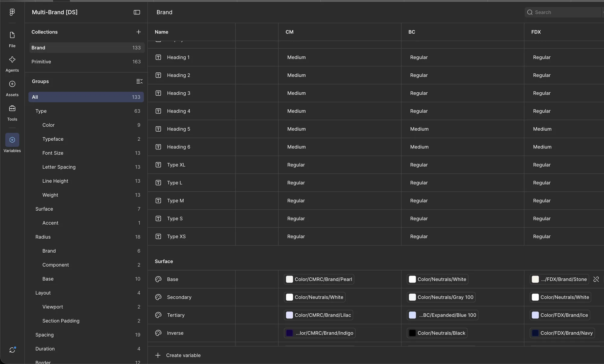Viewport: 604px width, 364px height.
Task: Open the File section in sidebar
Action: [x=12, y=39]
